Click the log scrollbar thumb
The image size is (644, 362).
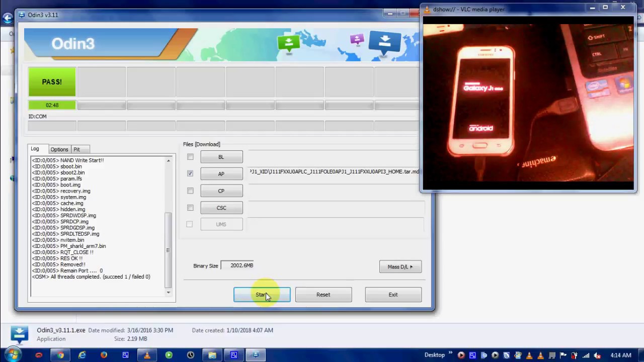(169, 250)
